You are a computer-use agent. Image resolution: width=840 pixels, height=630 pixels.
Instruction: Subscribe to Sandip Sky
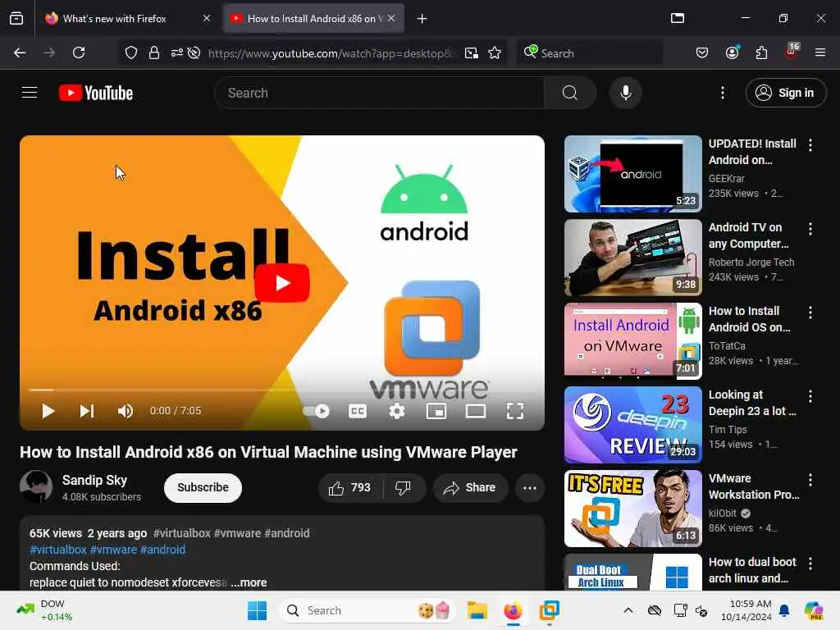tap(203, 487)
